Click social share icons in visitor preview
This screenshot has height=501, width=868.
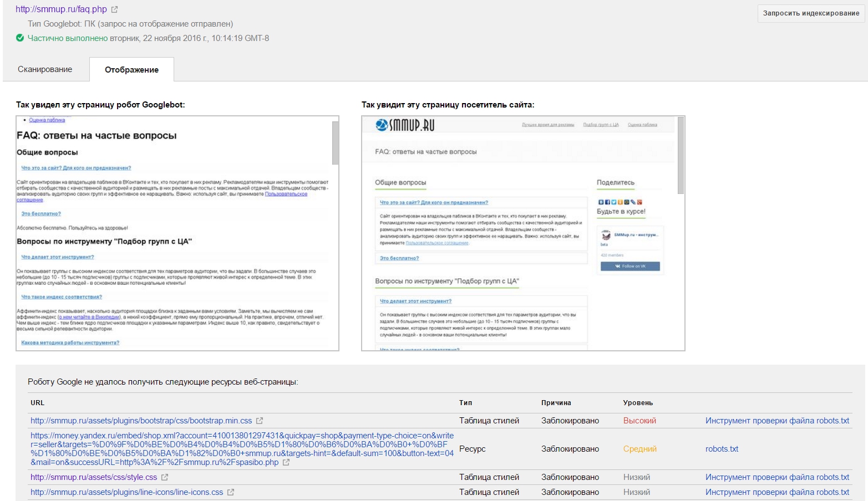620,202
